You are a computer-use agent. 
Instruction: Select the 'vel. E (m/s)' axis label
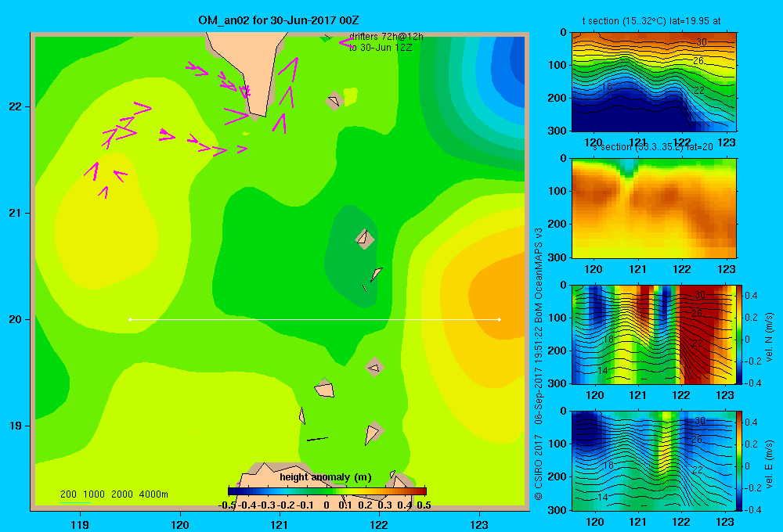pos(769,464)
